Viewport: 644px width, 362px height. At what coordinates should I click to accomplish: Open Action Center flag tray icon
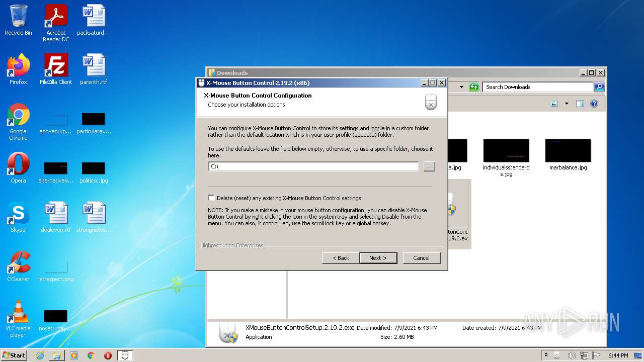pyautogui.click(x=597, y=355)
